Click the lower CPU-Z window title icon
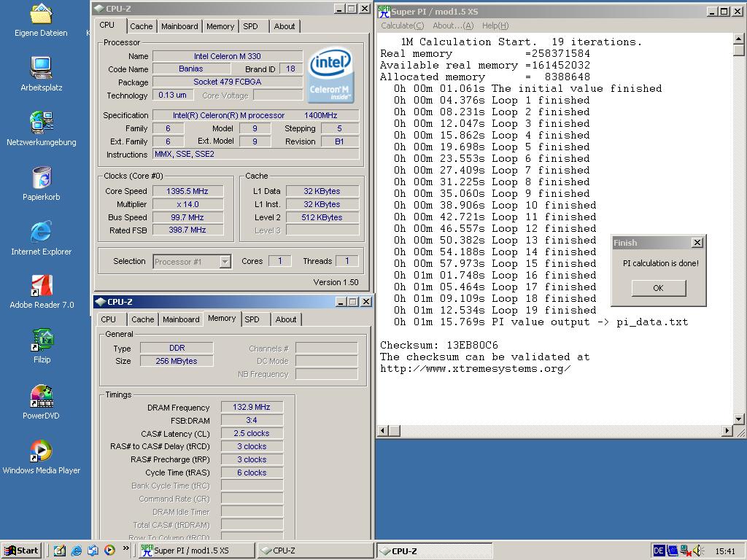The width and height of the screenshot is (747, 560). [101, 301]
